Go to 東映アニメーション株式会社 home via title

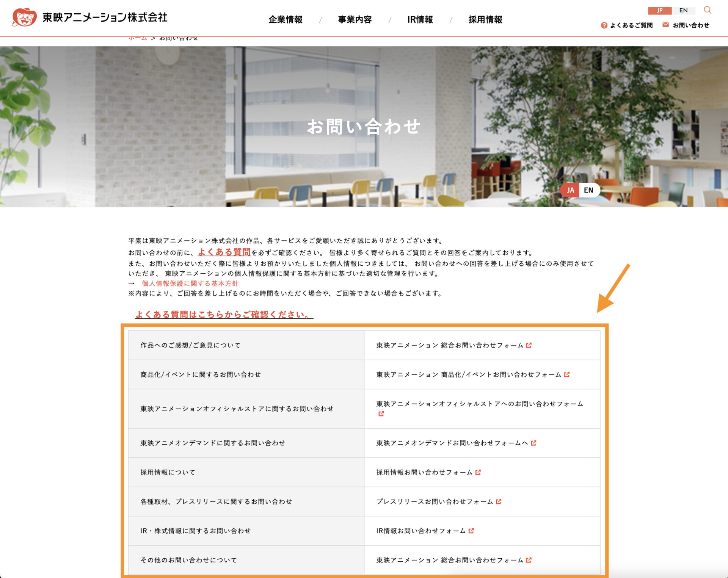(x=105, y=17)
